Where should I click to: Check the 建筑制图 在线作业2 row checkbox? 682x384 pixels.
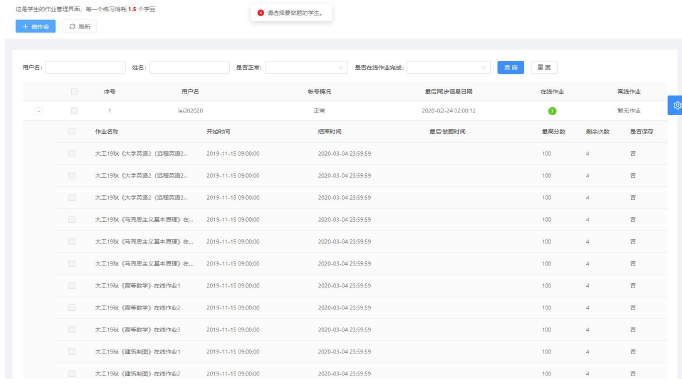[x=72, y=374]
